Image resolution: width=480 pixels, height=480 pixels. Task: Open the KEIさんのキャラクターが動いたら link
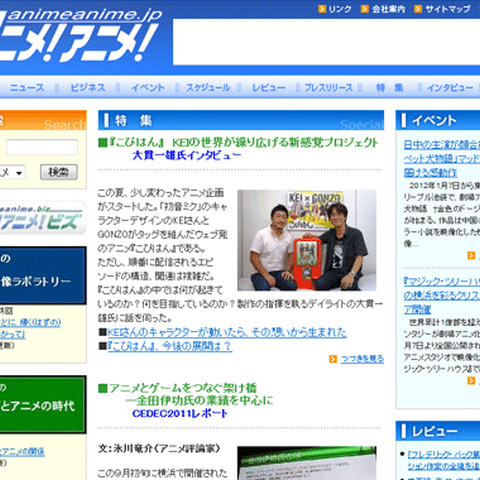[227, 332]
